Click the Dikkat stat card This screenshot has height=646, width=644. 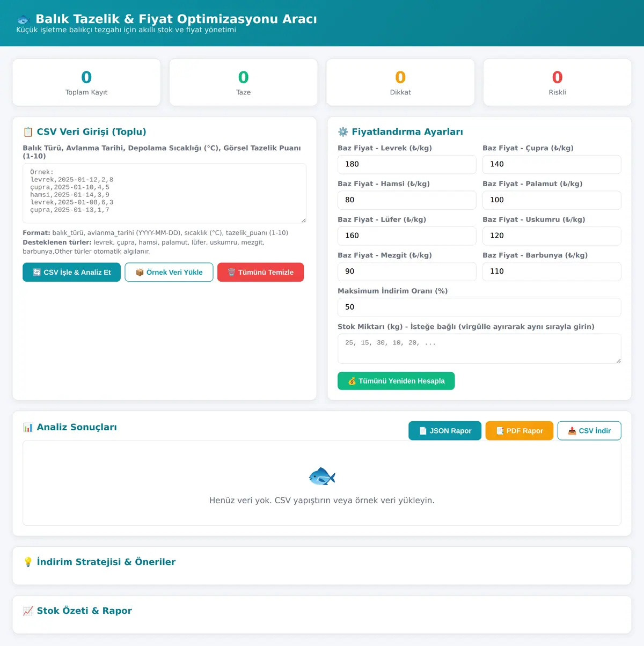(x=400, y=83)
